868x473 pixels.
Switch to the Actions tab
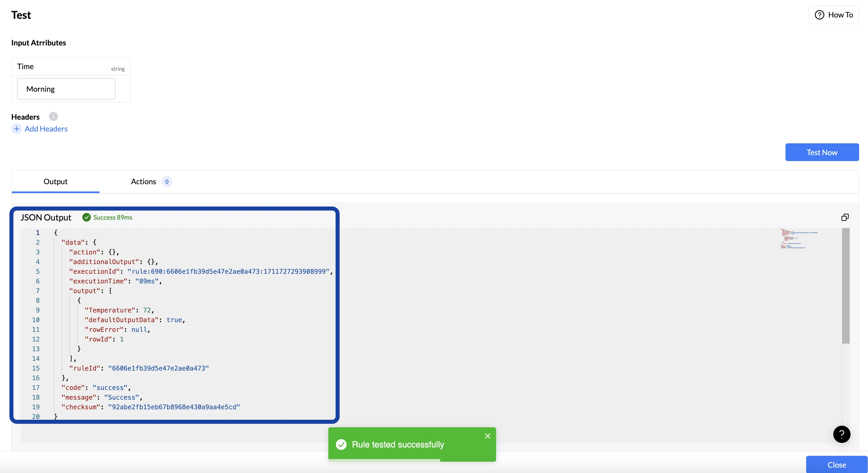click(144, 182)
